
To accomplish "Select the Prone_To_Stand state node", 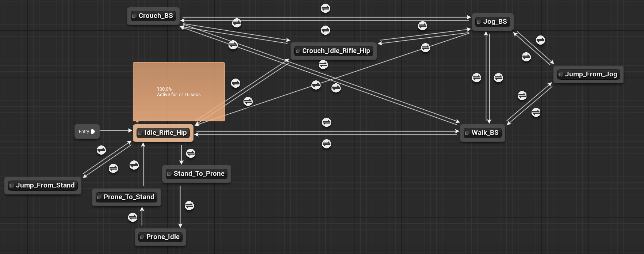I will click(126, 197).
